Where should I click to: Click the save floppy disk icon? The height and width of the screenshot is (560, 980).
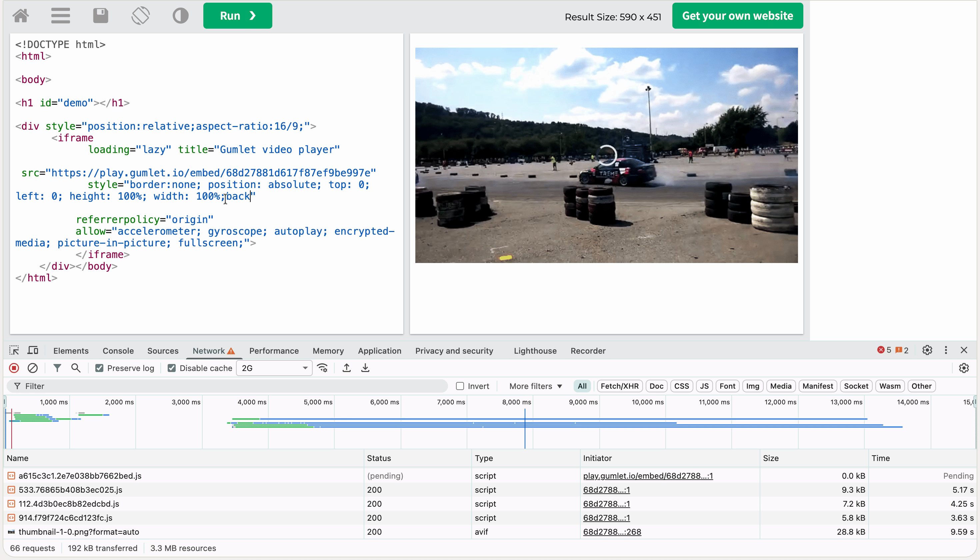click(100, 16)
